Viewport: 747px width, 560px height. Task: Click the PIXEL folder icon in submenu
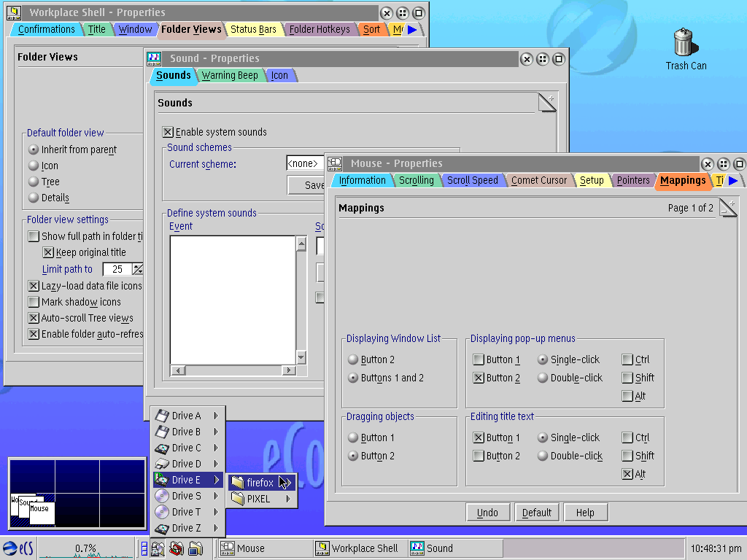coord(237,499)
